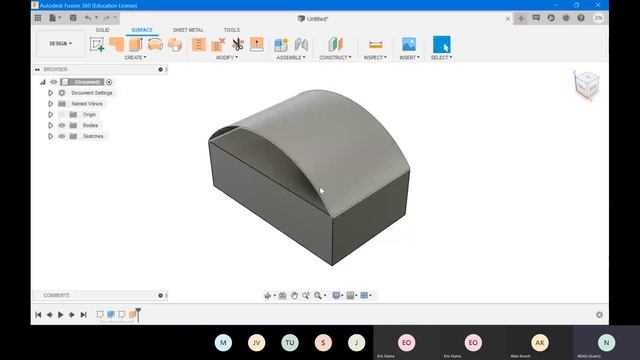Click the Select tool icon
This screenshot has width=640, height=360.
click(442, 44)
